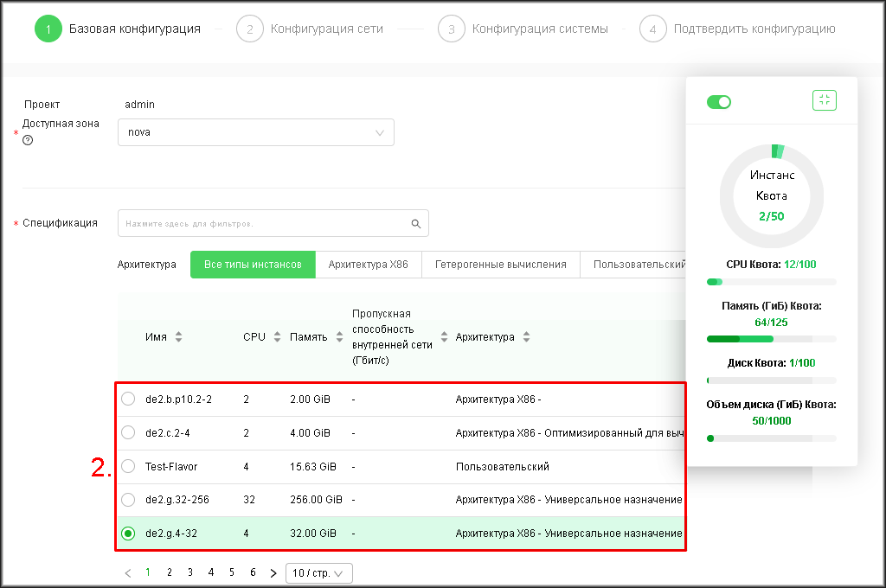Choose the de2.g.32-256 flavor radio button
Screen dimensions: 886x588
(128, 500)
